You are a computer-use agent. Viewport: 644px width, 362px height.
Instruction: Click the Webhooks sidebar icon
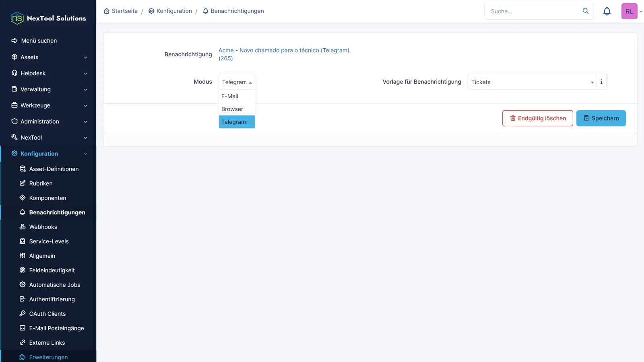pyautogui.click(x=23, y=227)
